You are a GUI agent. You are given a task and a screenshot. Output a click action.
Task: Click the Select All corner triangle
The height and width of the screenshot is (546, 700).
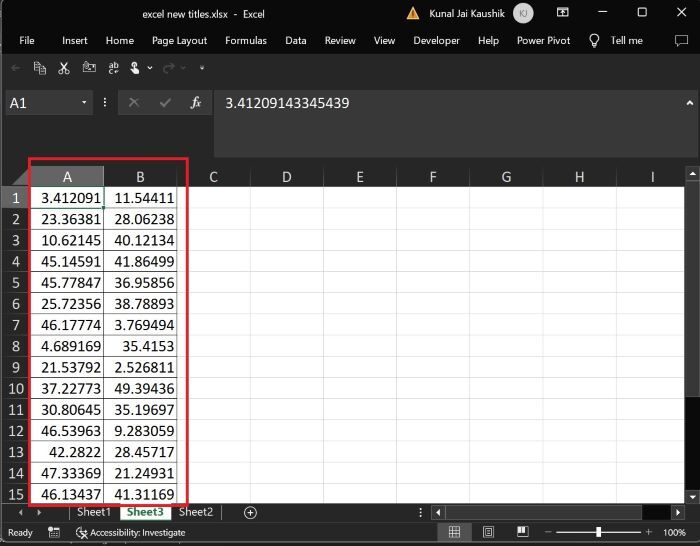(19, 177)
